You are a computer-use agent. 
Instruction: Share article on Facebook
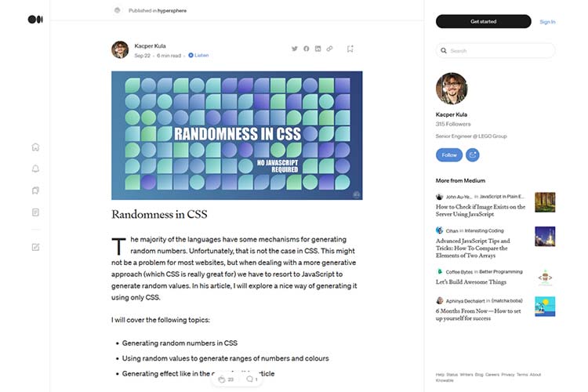pyautogui.click(x=307, y=49)
